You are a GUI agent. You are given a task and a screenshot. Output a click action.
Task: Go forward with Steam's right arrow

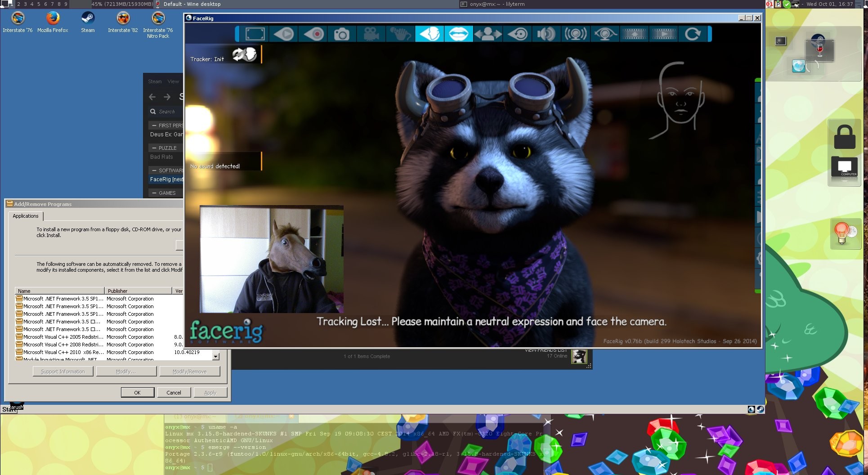(167, 97)
